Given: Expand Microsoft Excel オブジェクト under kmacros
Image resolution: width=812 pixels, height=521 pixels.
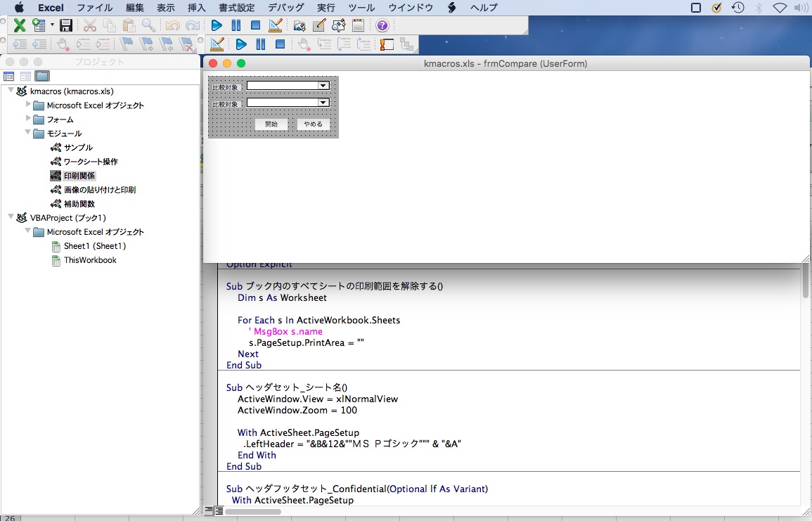Looking at the screenshot, I should pos(28,104).
